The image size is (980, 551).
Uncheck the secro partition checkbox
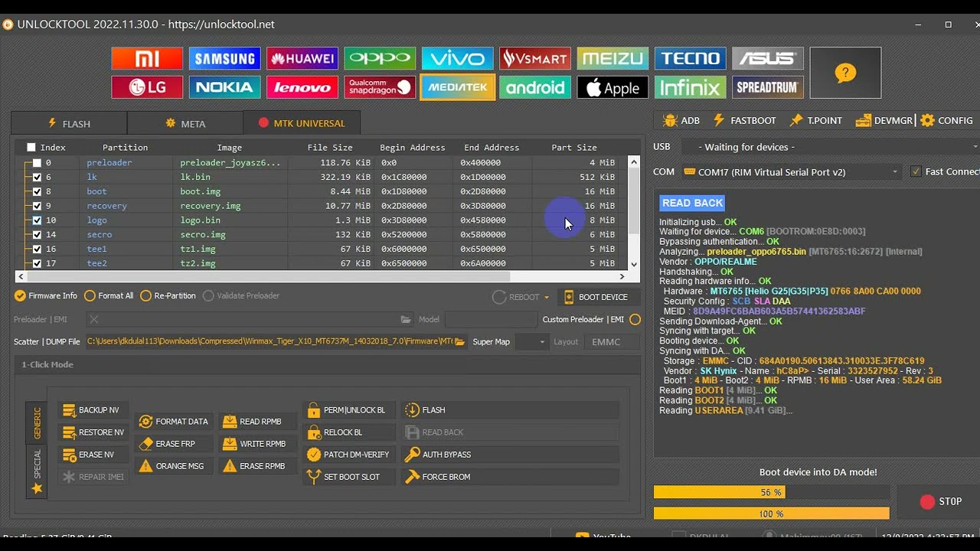click(x=37, y=234)
